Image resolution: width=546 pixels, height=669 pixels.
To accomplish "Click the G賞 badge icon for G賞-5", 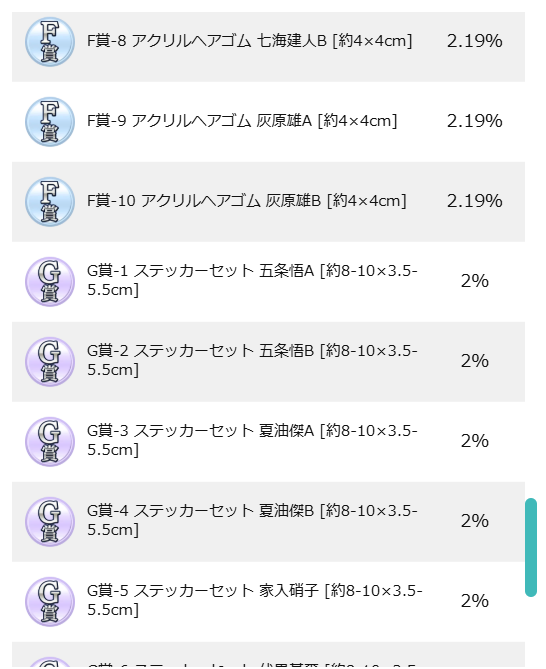I will click(x=50, y=602).
